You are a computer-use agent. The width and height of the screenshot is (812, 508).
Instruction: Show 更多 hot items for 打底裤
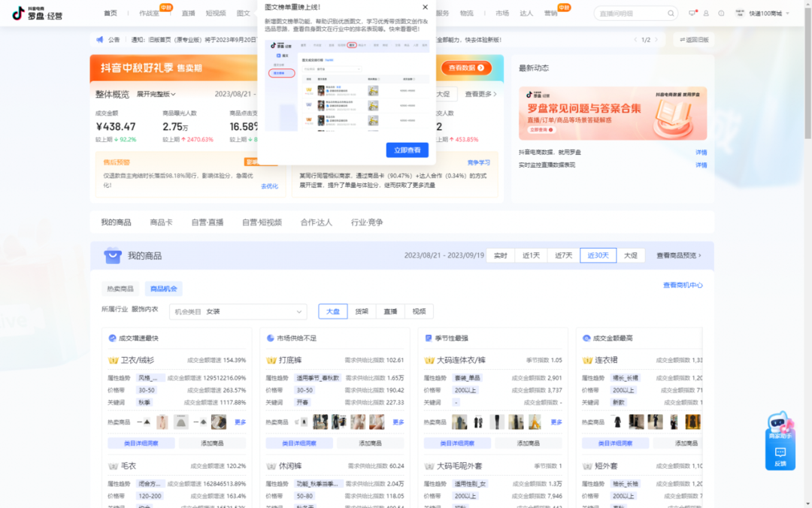click(398, 422)
